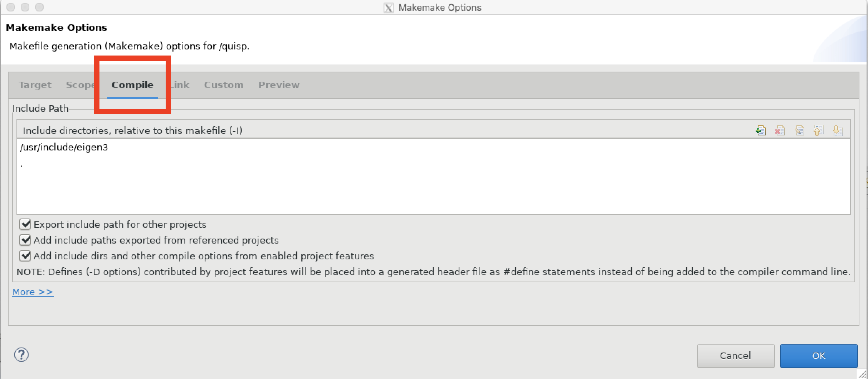The width and height of the screenshot is (868, 379).
Task: Edit the selected include directory
Action: (x=800, y=130)
